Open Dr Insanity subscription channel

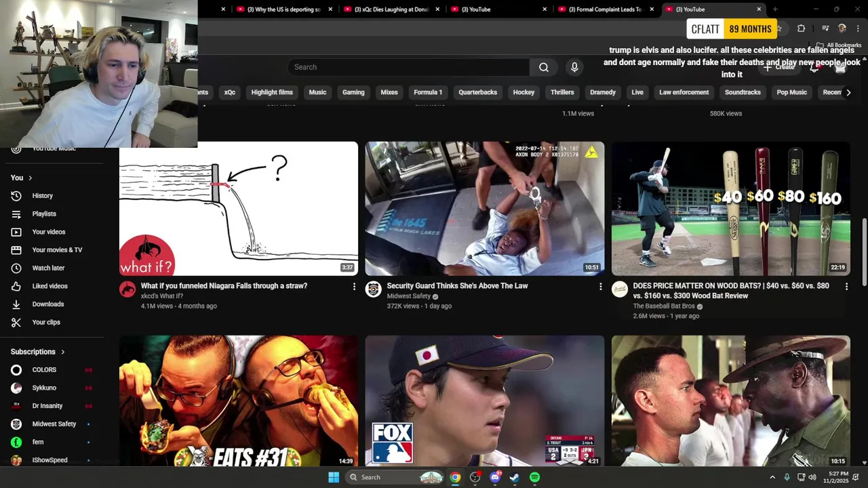(47, 406)
